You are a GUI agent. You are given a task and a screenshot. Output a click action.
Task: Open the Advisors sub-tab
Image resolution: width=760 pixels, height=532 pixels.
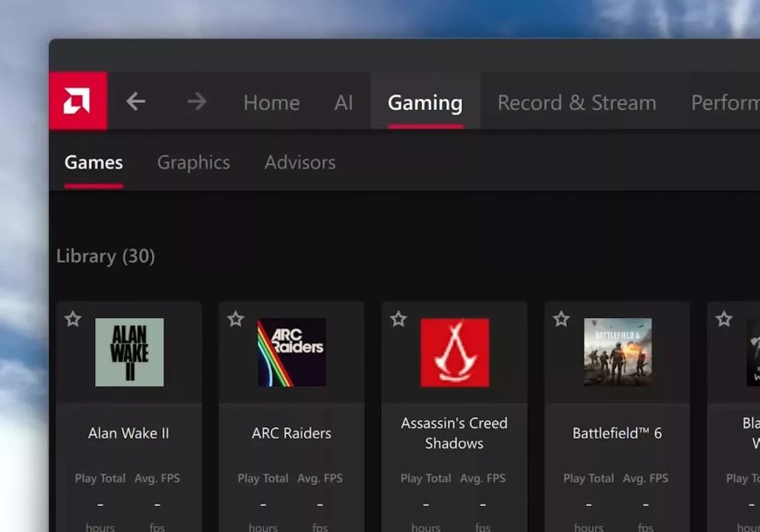click(x=300, y=162)
